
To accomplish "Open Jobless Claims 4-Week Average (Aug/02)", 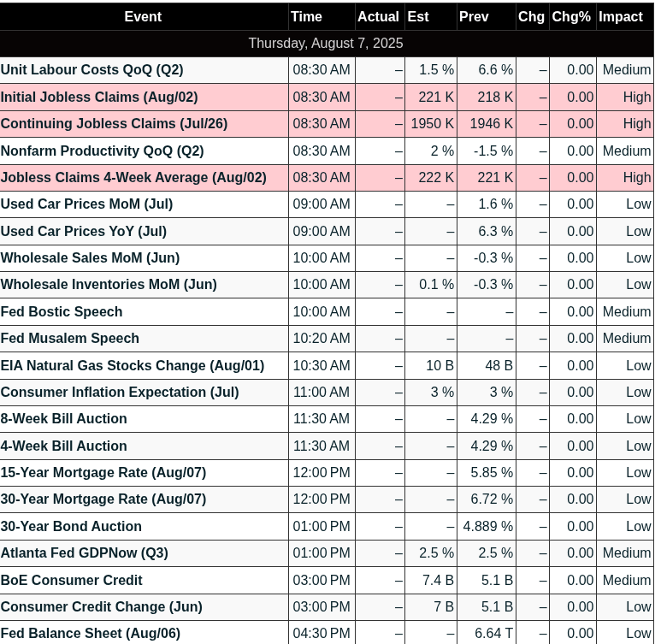I will [x=133, y=177].
